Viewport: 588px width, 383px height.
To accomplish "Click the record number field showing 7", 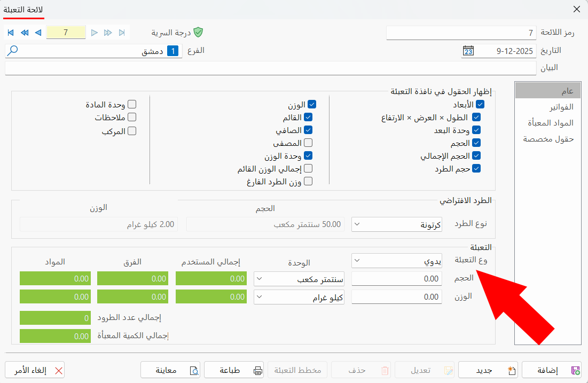I will [x=66, y=32].
